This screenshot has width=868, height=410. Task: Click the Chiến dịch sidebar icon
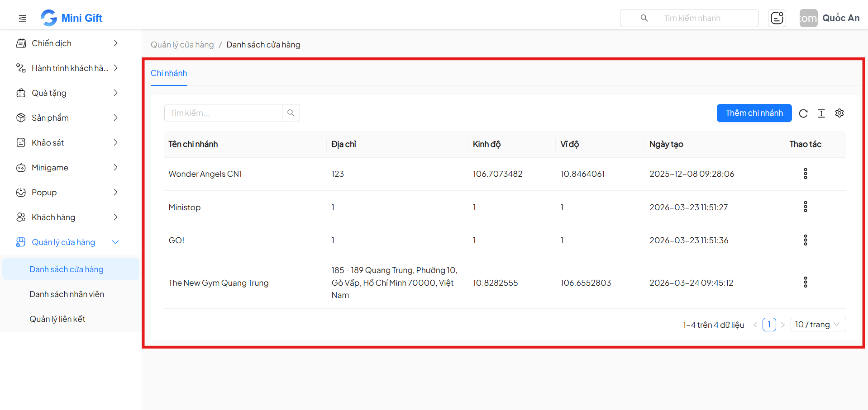(21, 43)
